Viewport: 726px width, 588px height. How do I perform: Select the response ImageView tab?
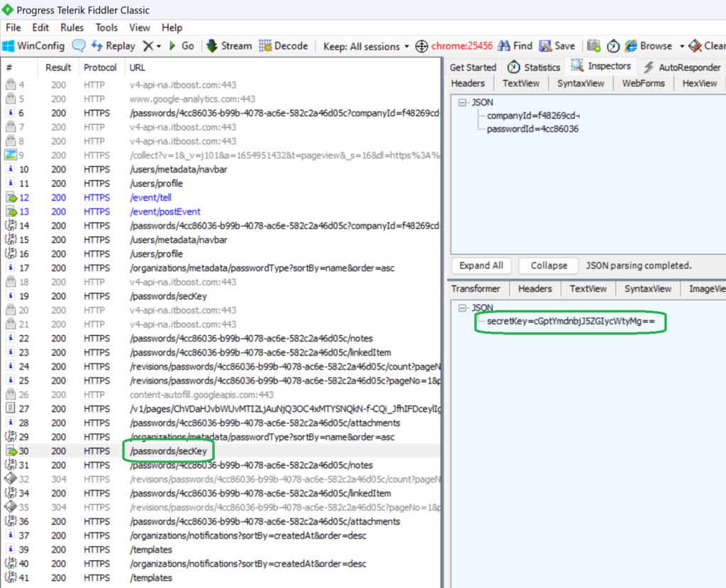(707, 288)
